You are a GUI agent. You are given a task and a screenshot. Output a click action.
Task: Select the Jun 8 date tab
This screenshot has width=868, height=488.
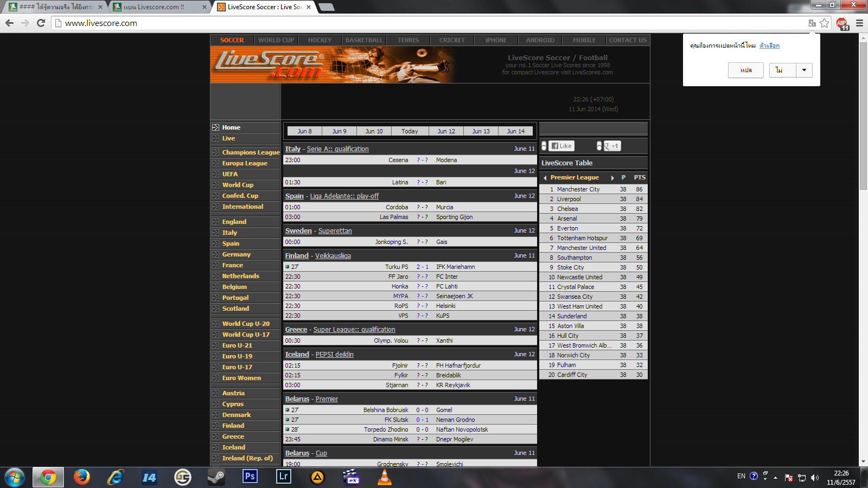pos(304,131)
